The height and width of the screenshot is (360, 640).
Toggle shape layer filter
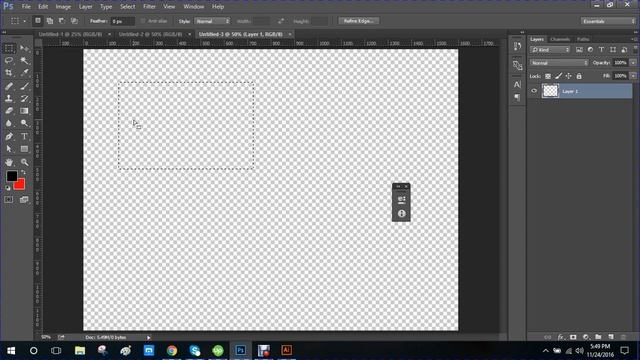click(613, 50)
